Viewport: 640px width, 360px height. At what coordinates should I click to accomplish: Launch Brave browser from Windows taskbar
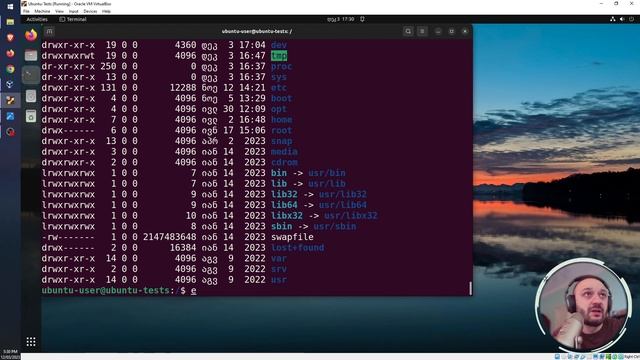10,38
